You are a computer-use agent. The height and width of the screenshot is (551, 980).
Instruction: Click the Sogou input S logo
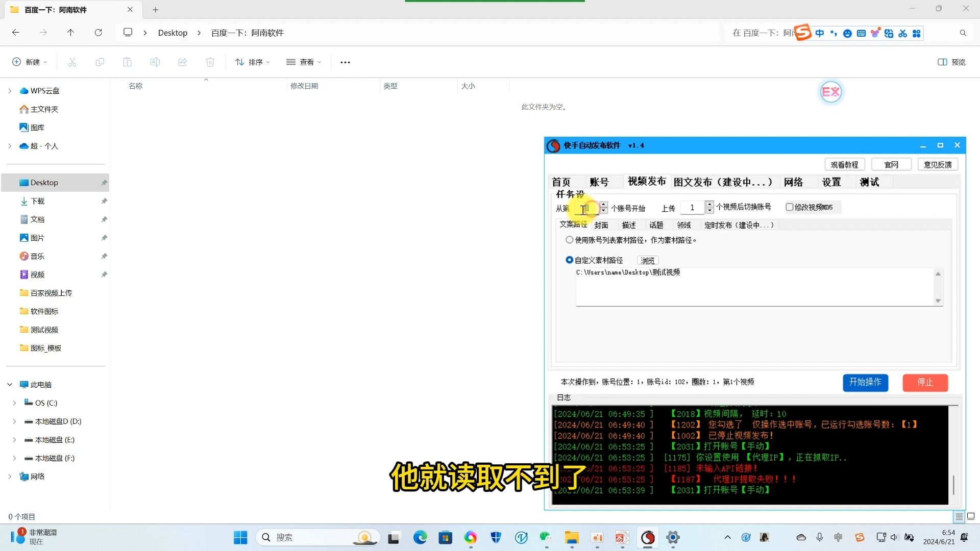(x=802, y=33)
